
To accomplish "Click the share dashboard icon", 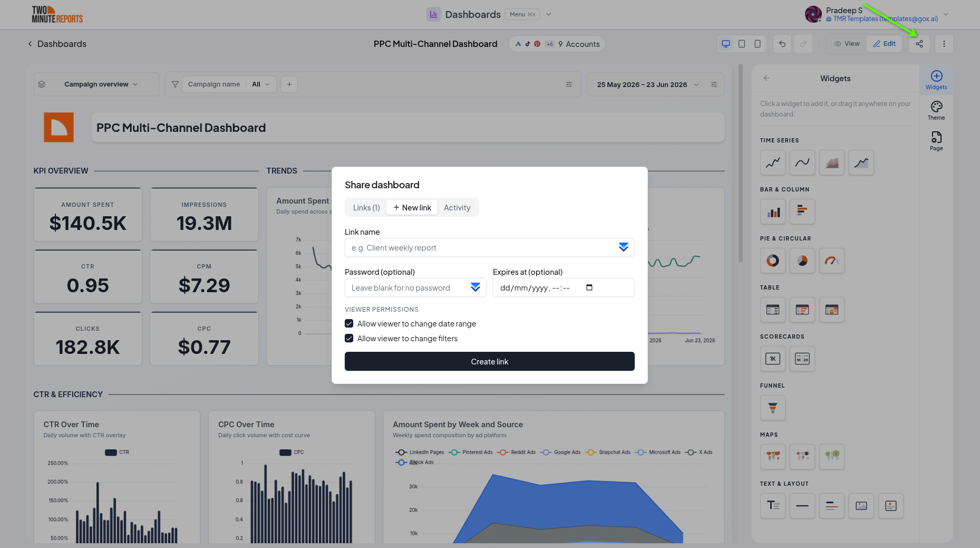I will [x=919, y=44].
